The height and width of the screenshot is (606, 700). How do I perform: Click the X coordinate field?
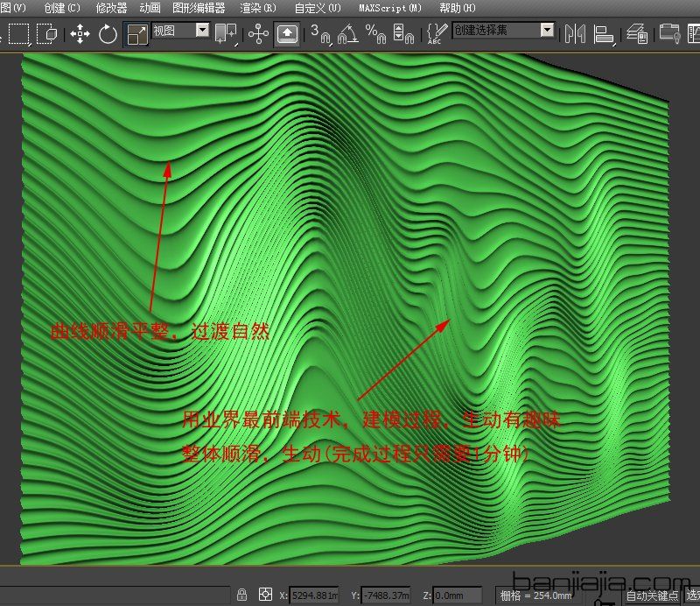click(313, 595)
